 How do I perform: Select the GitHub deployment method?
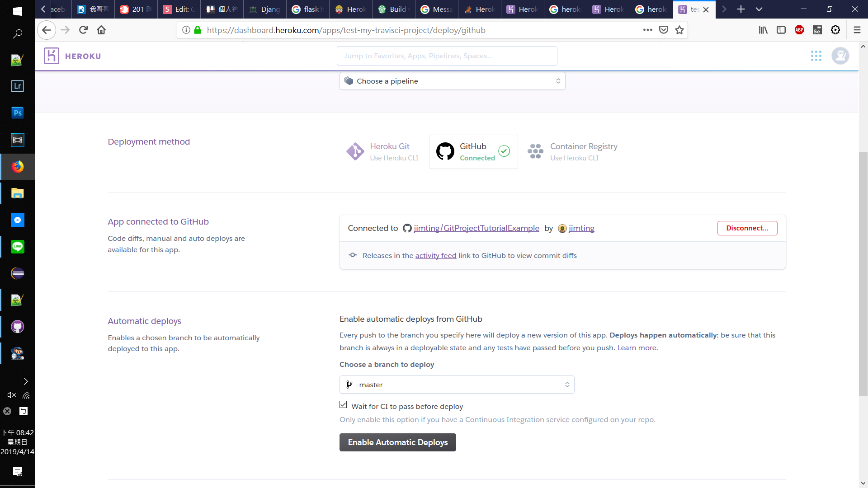[473, 152]
